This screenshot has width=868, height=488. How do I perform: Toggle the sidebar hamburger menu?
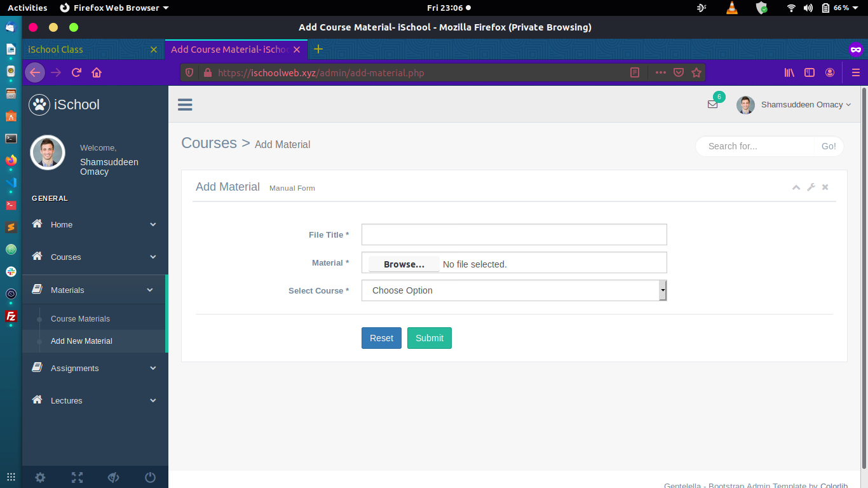click(185, 105)
